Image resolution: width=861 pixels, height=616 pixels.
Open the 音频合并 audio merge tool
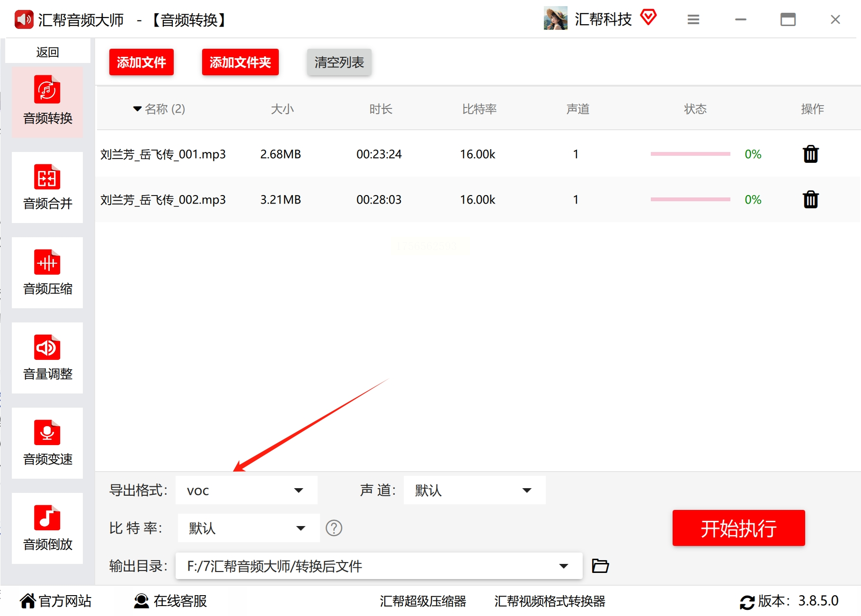[47, 187]
